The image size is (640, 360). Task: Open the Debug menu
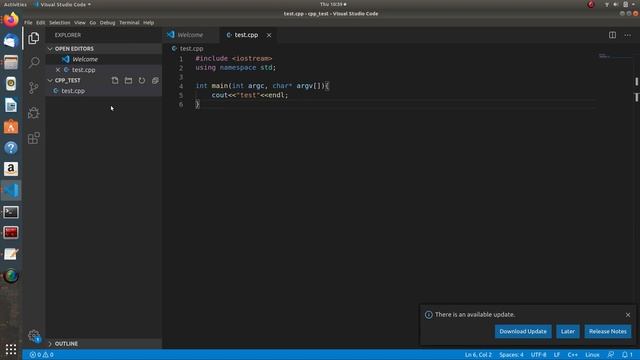pyautogui.click(x=107, y=23)
